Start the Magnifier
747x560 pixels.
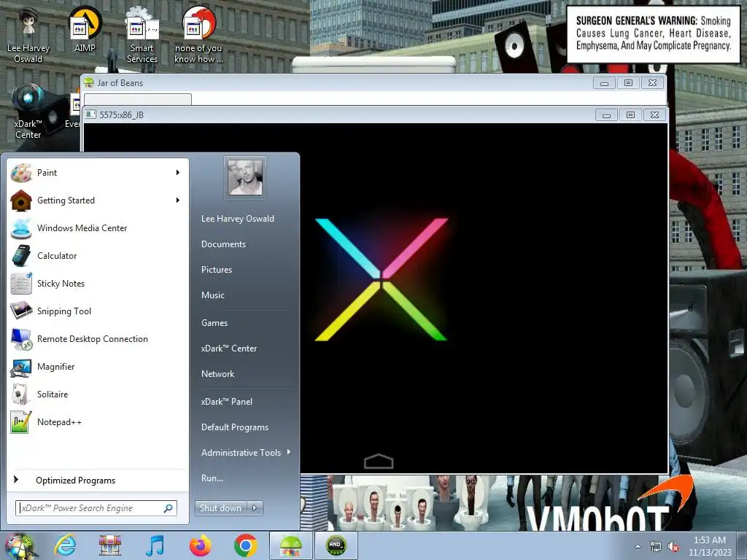coord(98,367)
